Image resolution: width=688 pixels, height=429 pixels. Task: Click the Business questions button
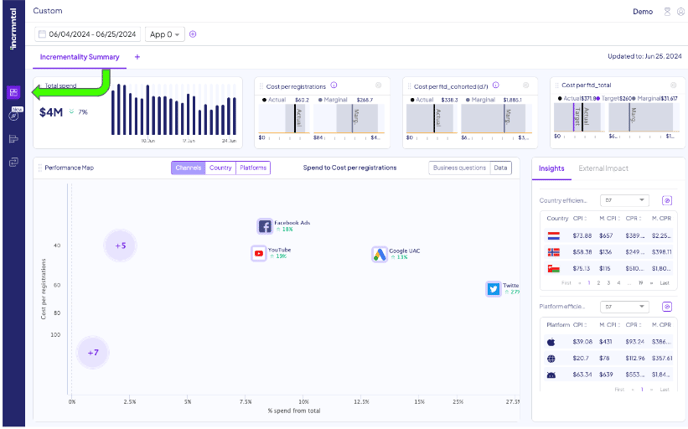[458, 168]
